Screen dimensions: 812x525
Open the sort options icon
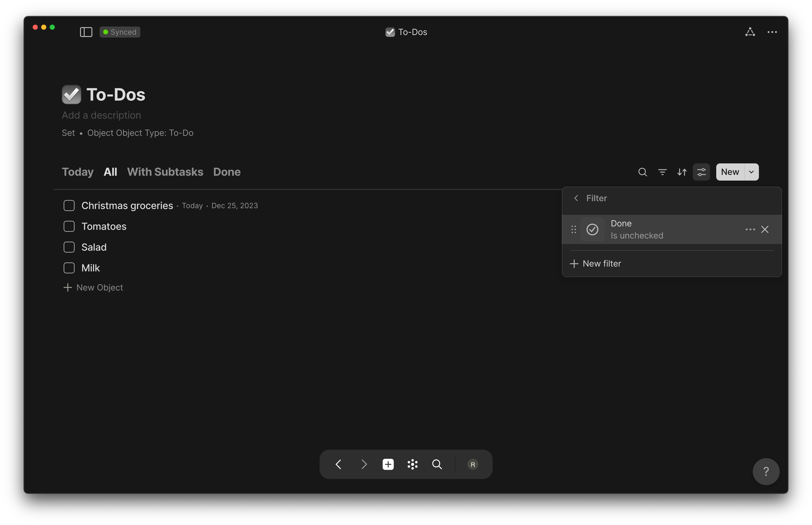click(x=682, y=172)
